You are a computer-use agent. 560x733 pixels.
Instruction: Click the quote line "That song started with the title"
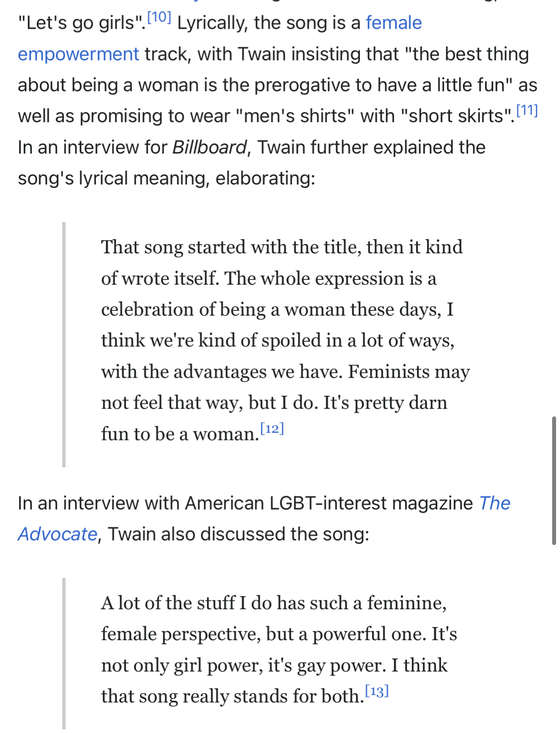[281, 247]
